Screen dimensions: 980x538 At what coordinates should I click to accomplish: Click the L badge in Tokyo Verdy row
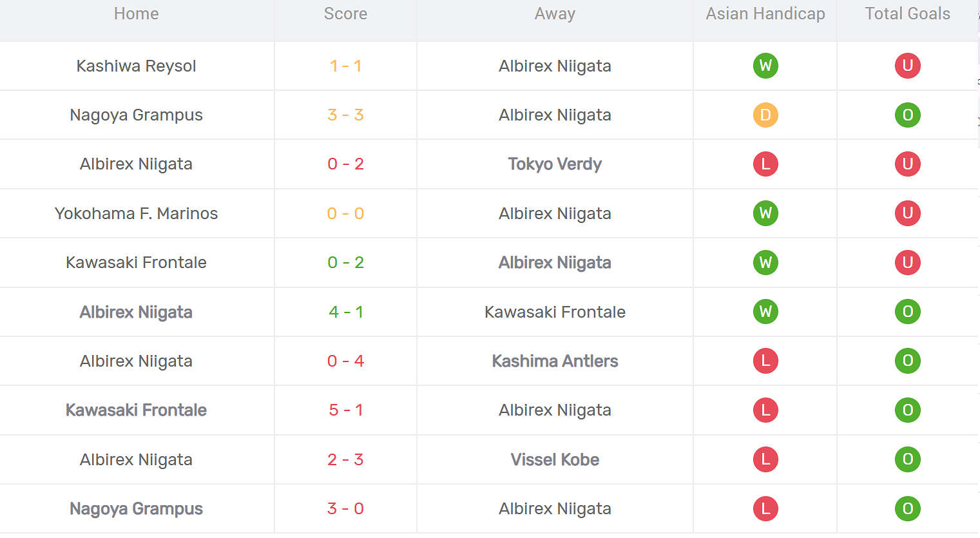tap(765, 164)
